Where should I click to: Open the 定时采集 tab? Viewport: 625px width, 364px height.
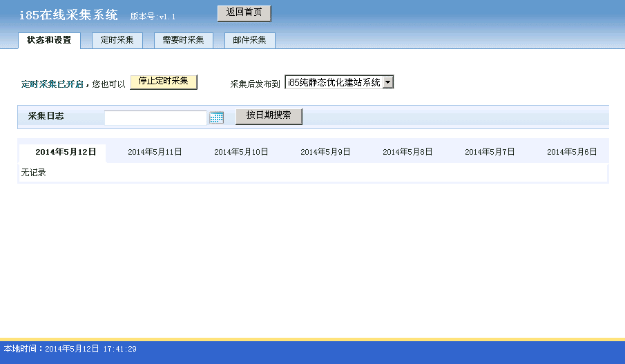pos(117,40)
